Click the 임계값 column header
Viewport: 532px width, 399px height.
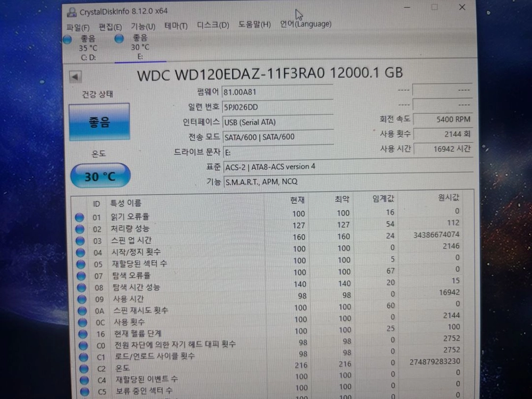(384, 198)
